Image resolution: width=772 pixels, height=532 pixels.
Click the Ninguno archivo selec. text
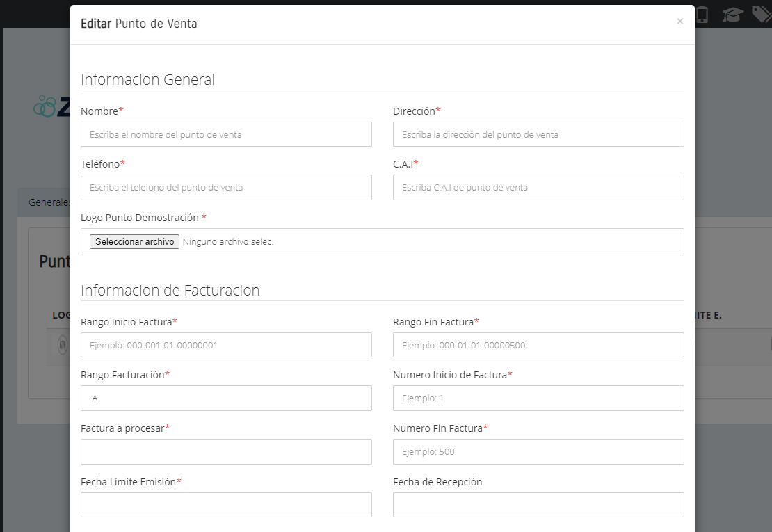pyautogui.click(x=228, y=241)
